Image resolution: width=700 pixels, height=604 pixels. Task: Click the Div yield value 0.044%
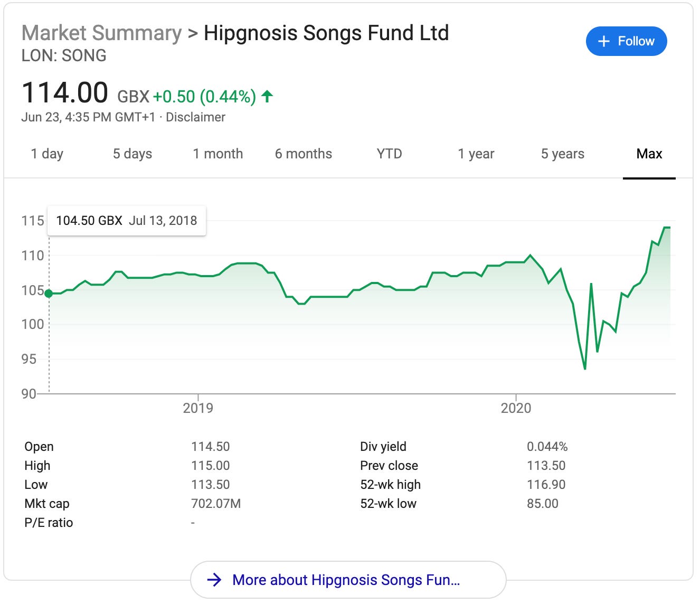click(x=547, y=447)
